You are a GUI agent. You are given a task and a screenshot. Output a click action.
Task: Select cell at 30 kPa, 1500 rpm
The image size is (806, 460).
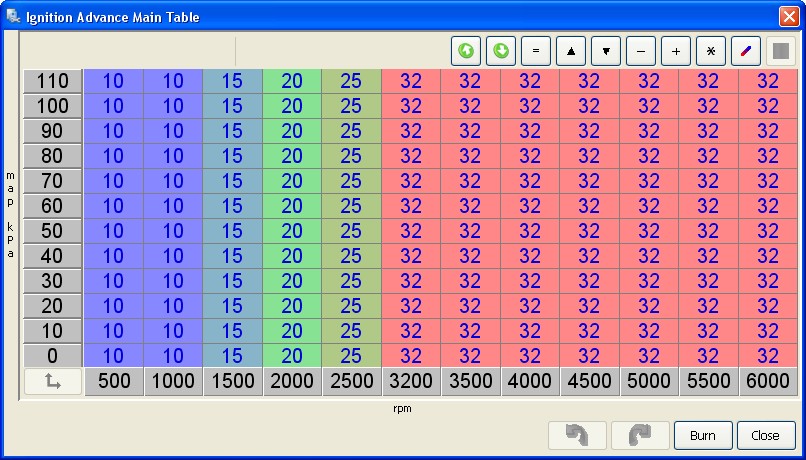point(233,281)
